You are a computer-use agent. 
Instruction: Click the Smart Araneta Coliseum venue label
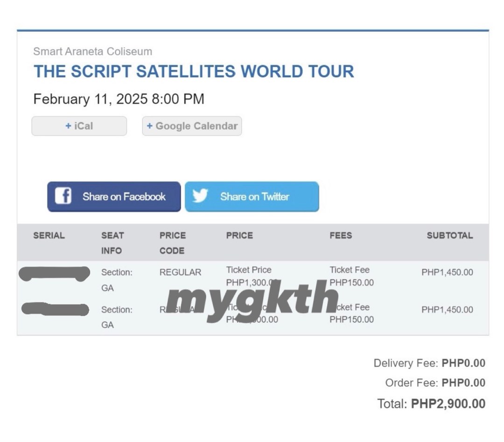[92, 51]
